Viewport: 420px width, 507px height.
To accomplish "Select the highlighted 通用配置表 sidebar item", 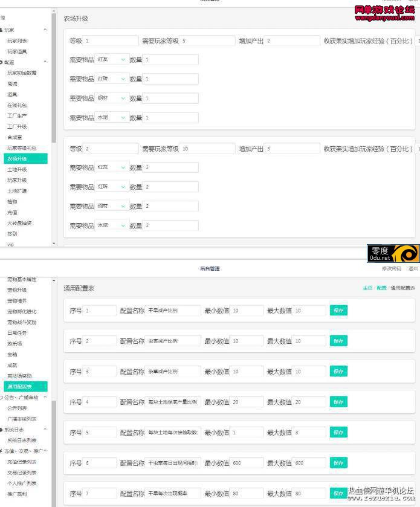I will pos(25,386).
